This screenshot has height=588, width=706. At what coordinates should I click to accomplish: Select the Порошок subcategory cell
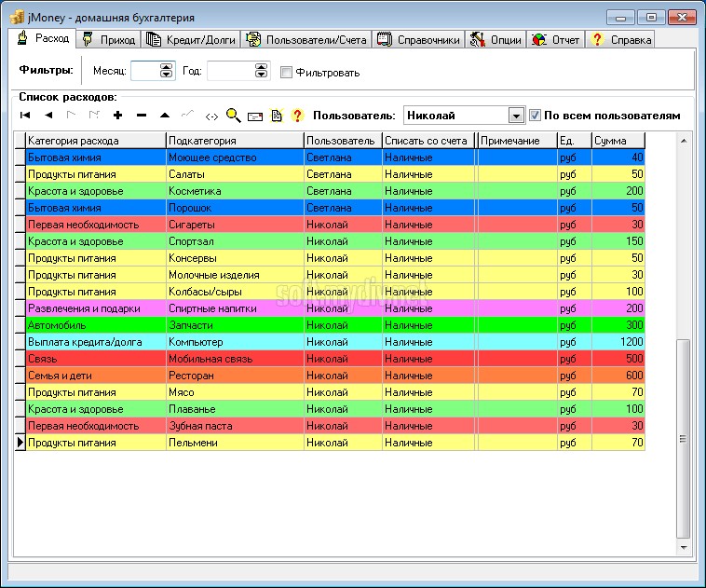(235, 208)
